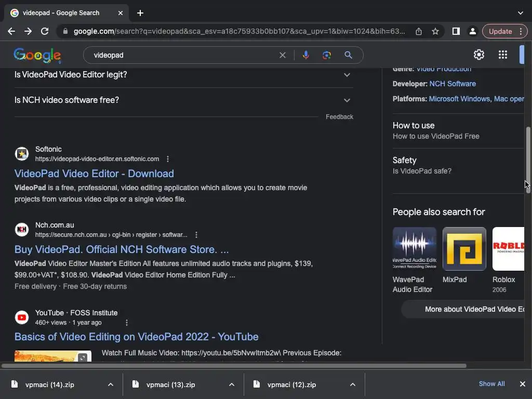Open a new browser tab
Image resolution: width=532 pixels, height=399 pixels.
tap(140, 13)
